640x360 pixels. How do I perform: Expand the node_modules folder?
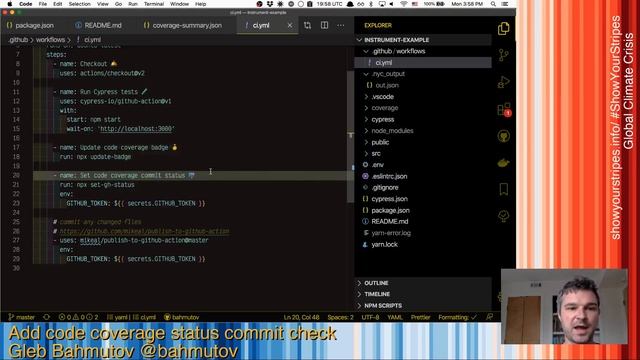point(423,131)
